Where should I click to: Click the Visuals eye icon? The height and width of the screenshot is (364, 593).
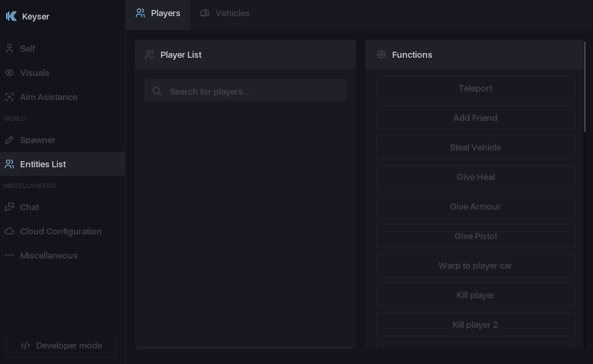tap(9, 73)
